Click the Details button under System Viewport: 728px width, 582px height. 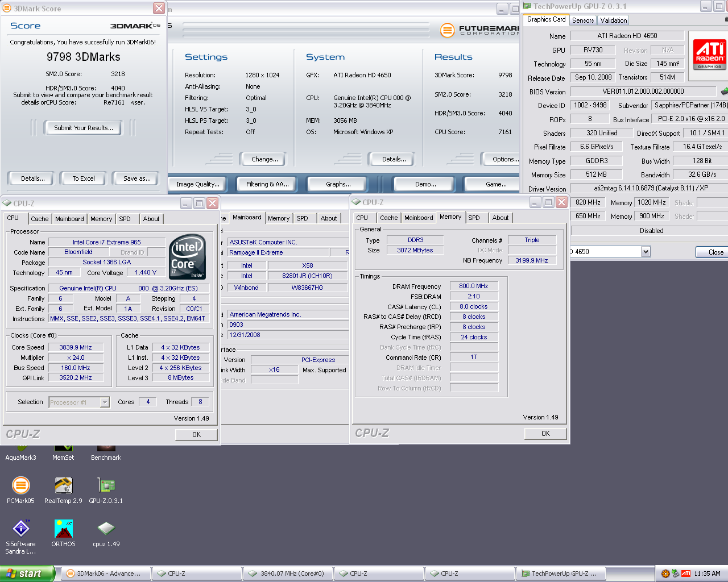pos(394,159)
